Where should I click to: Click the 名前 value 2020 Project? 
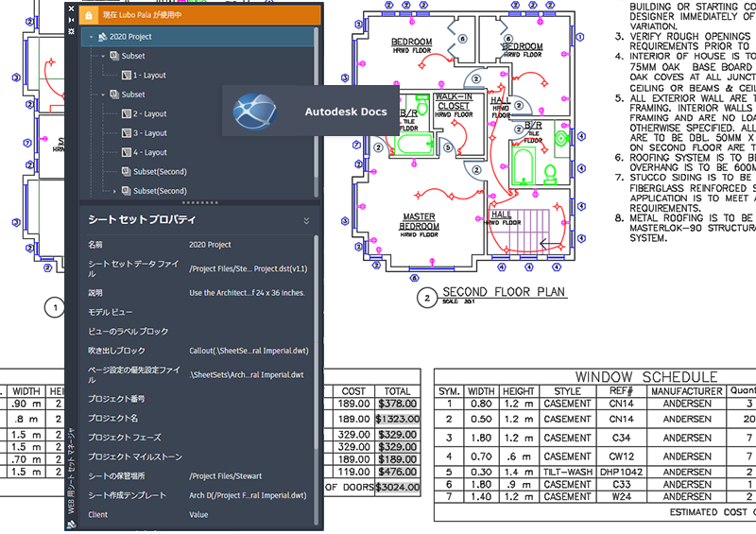coord(210,245)
